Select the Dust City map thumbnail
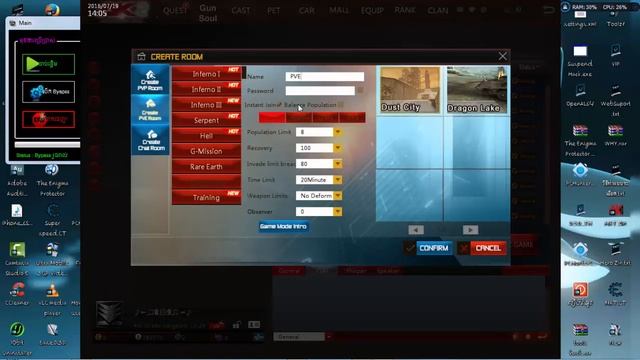This screenshot has width=640, height=360. tap(410, 90)
